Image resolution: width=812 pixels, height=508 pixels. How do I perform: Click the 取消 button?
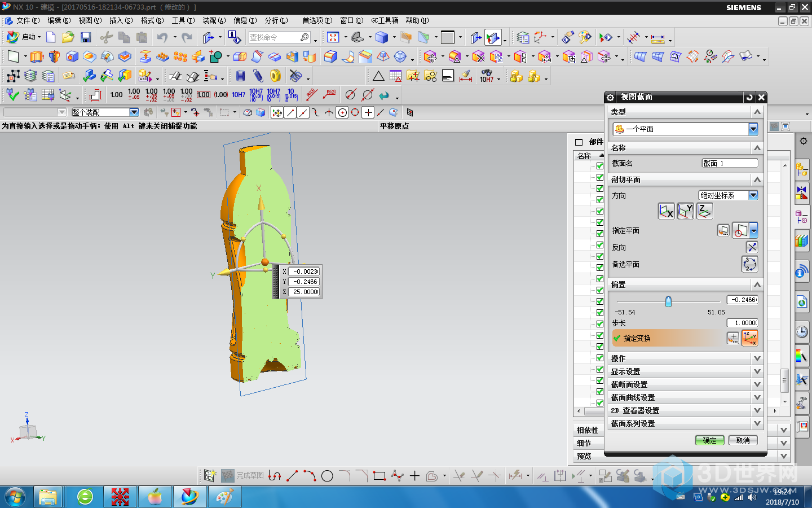pos(743,440)
